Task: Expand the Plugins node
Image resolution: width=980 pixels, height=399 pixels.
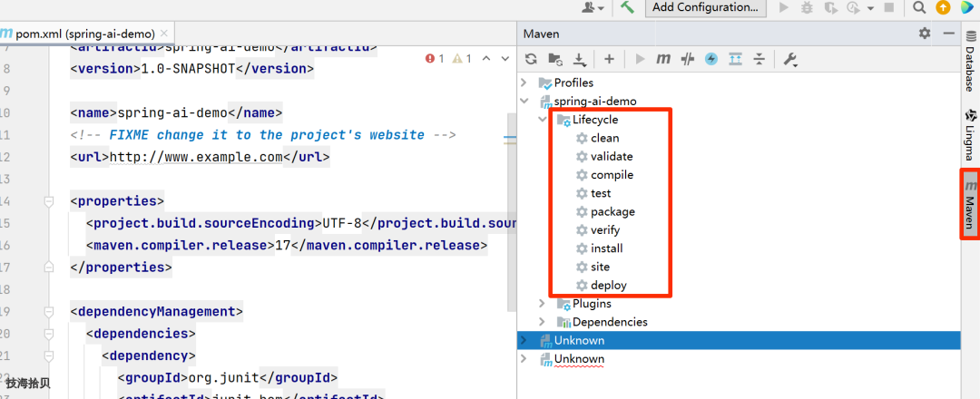Action: 543,304
